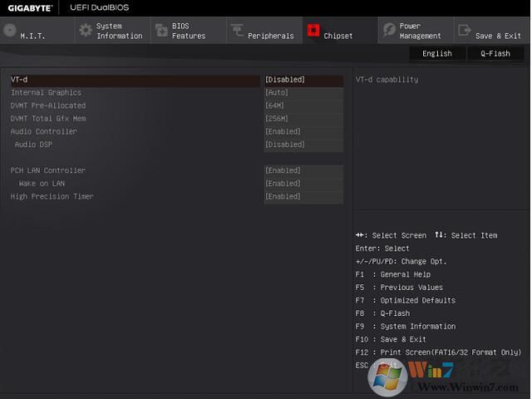The width and height of the screenshot is (532, 399).
Task: Click the Power Management plug icon
Action: tap(388, 31)
